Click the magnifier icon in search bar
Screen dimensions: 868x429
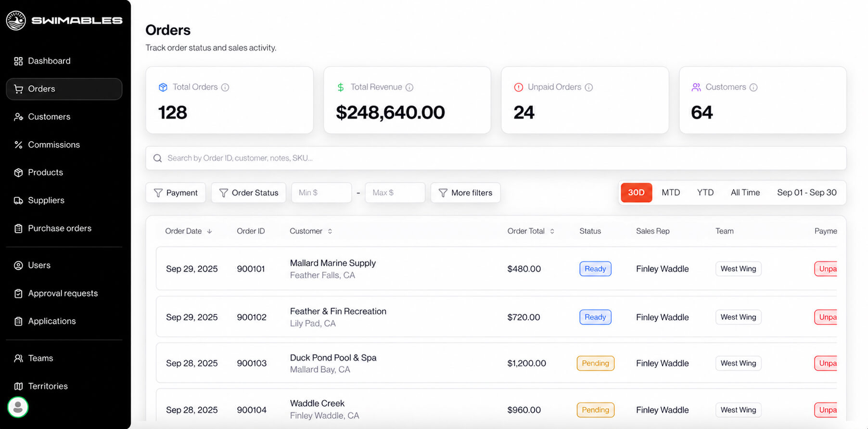pos(157,158)
